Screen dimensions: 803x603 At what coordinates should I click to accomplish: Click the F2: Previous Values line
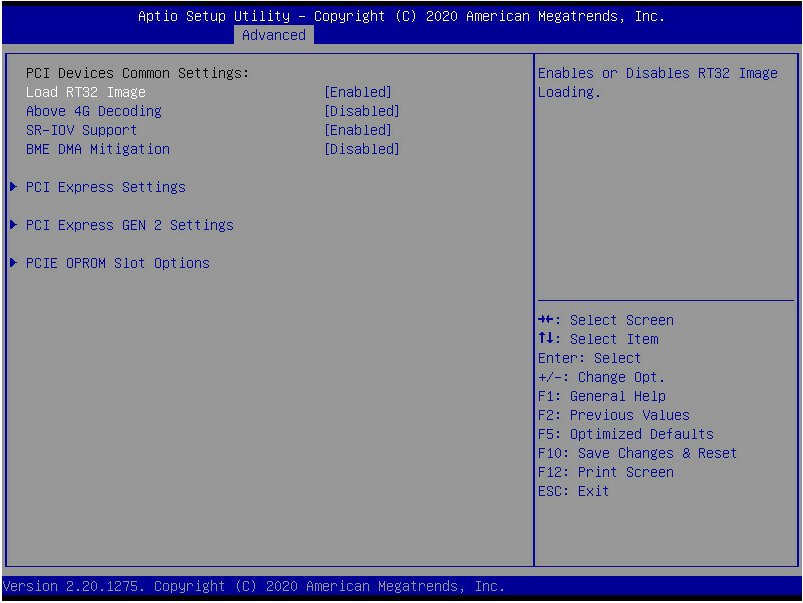point(614,415)
